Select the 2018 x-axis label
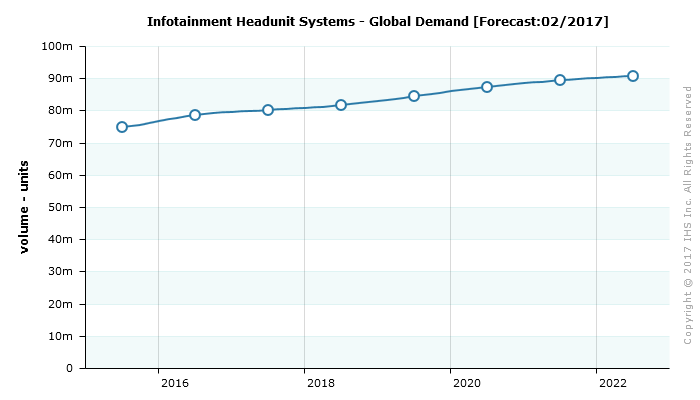 [x=320, y=383]
